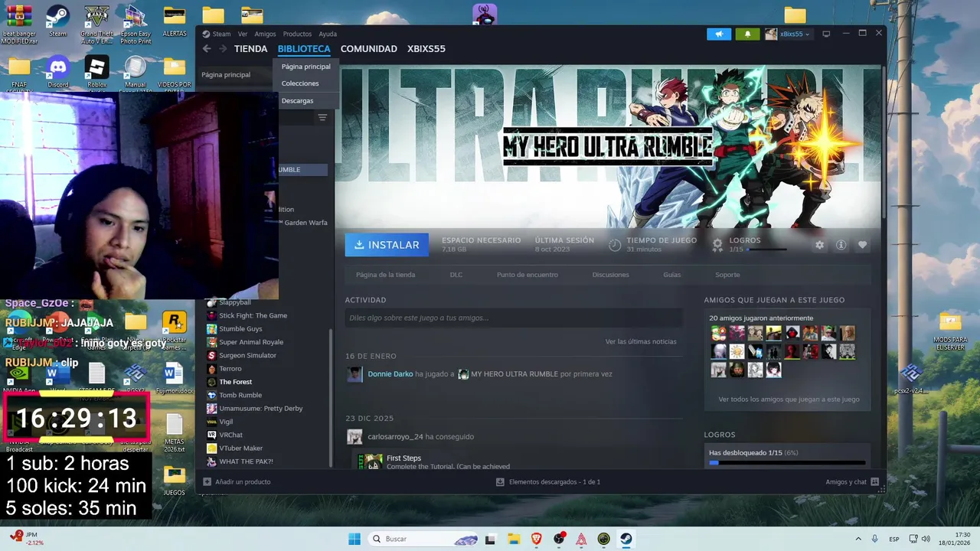980x551 pixels.
Task: Open Steam notifications bell icon
Action: point(748,34)
